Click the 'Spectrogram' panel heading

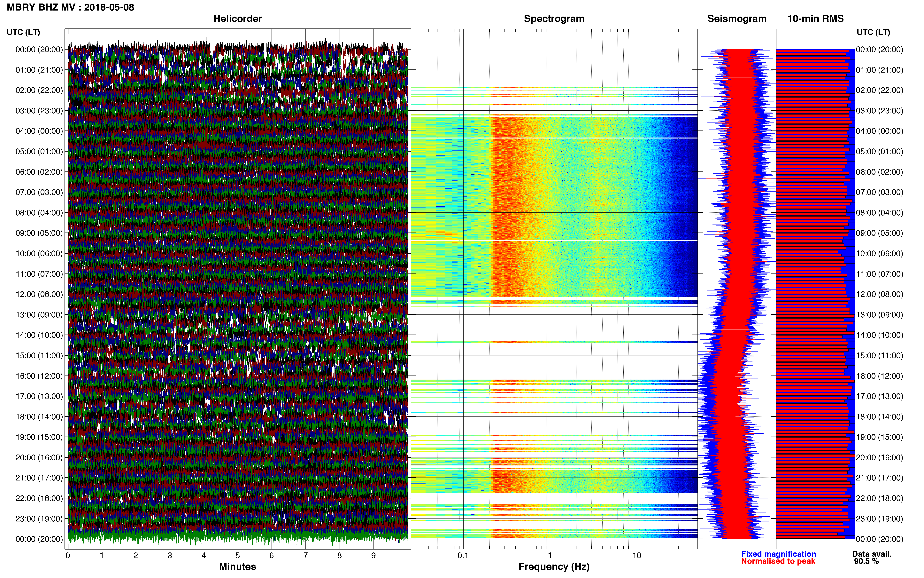[x=554, y=19]
